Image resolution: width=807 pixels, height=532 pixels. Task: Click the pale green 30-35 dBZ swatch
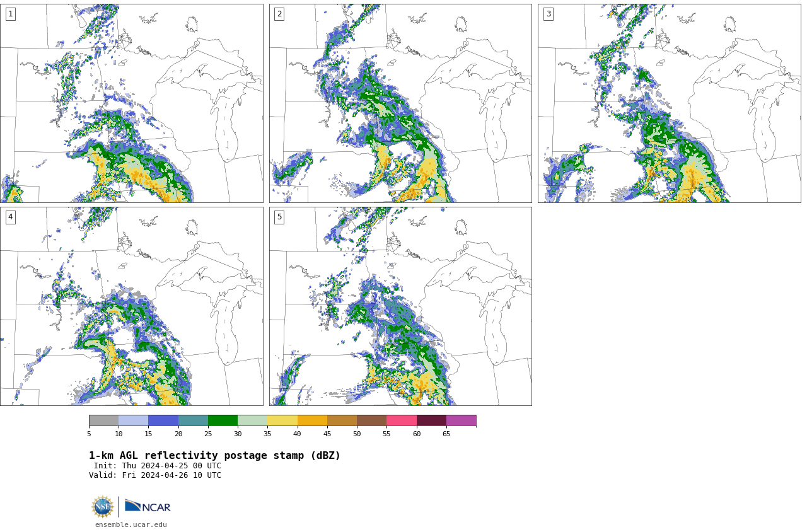coord(253,420)
